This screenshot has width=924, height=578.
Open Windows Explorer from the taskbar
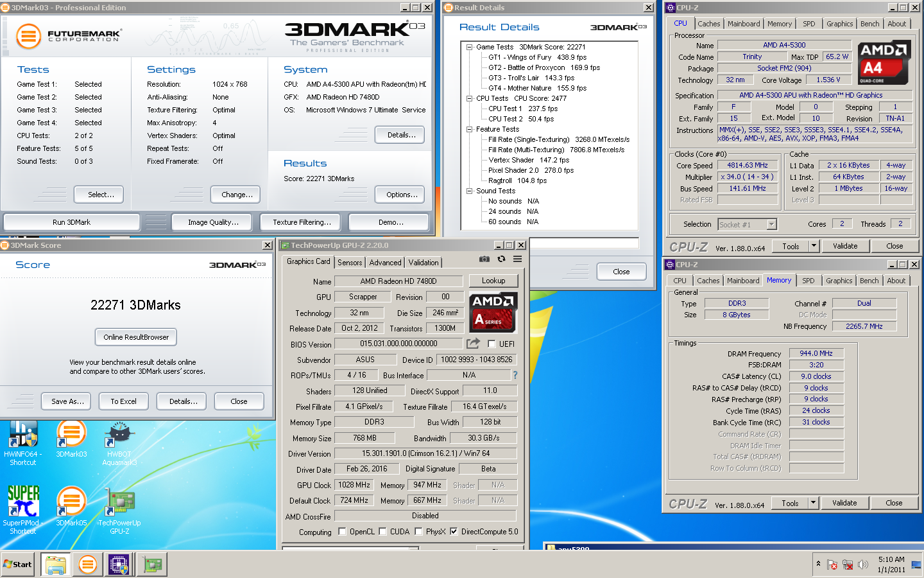pyautogui.click(x=55, y=565)
